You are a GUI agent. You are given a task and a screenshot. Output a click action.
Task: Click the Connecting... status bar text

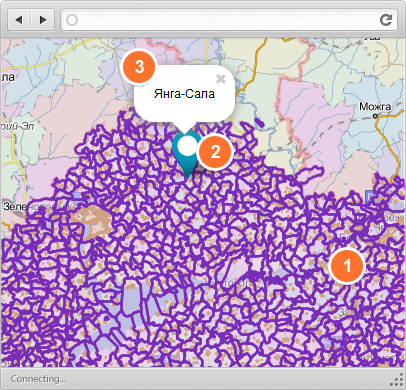click(x=38, y=379)
